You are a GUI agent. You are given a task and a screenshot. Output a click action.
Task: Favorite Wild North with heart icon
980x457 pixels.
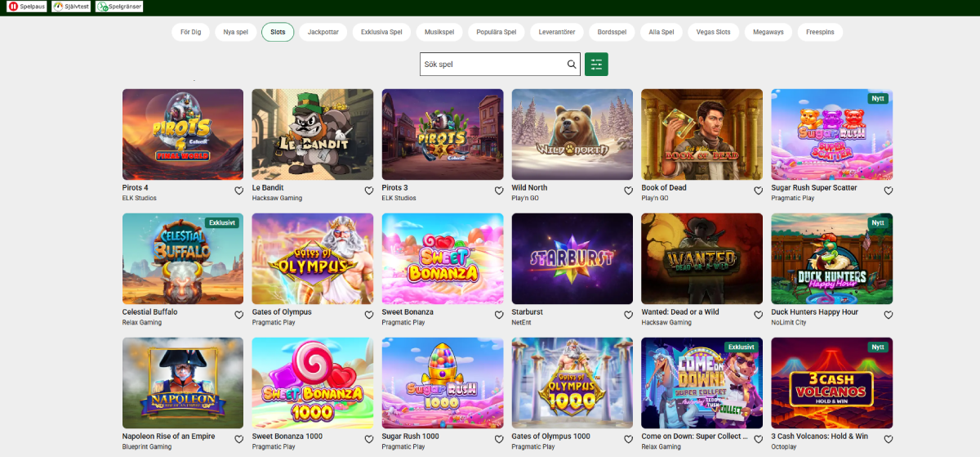click(x=628, y=190)
